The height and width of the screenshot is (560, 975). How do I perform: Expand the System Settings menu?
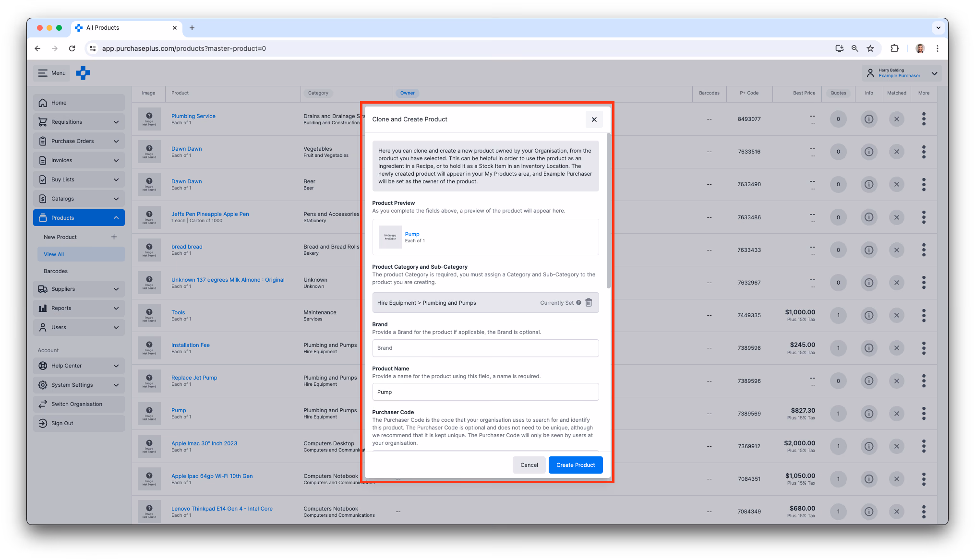point(79,385)
